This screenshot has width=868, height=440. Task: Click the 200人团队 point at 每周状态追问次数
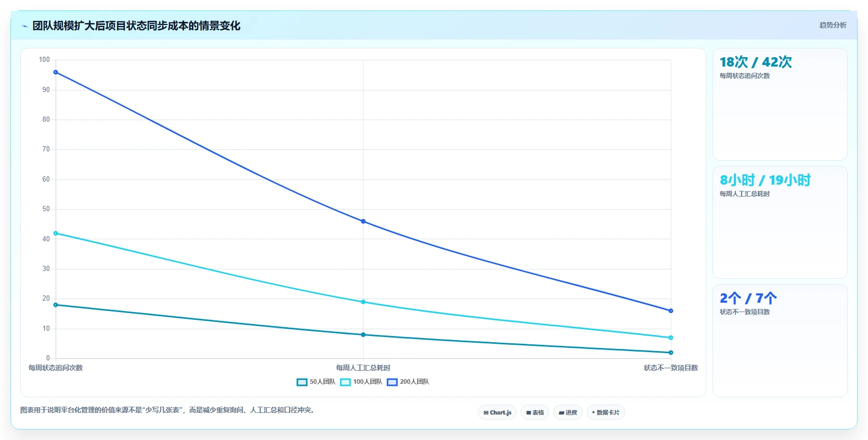[56, 72]
